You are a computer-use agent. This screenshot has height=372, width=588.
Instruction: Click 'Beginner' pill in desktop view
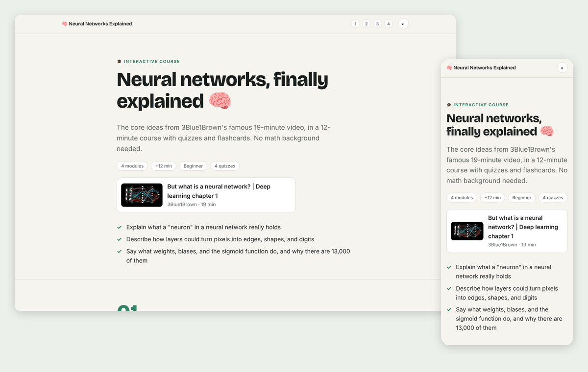tap(193, 166)
